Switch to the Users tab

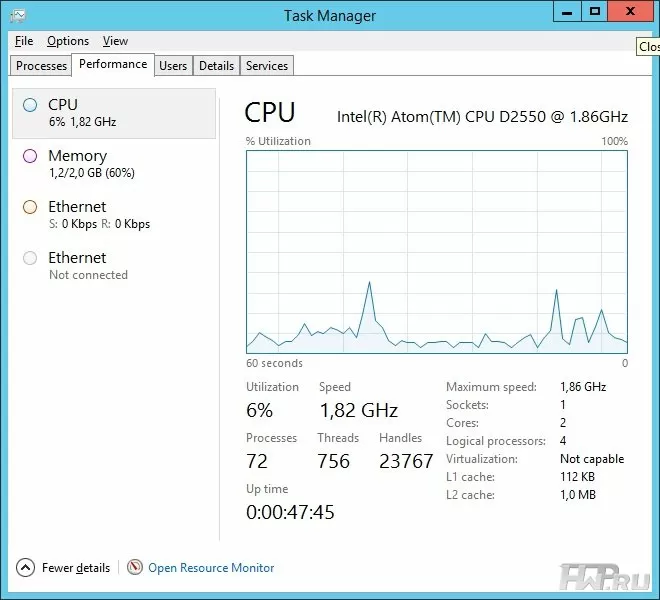(173, 66)
